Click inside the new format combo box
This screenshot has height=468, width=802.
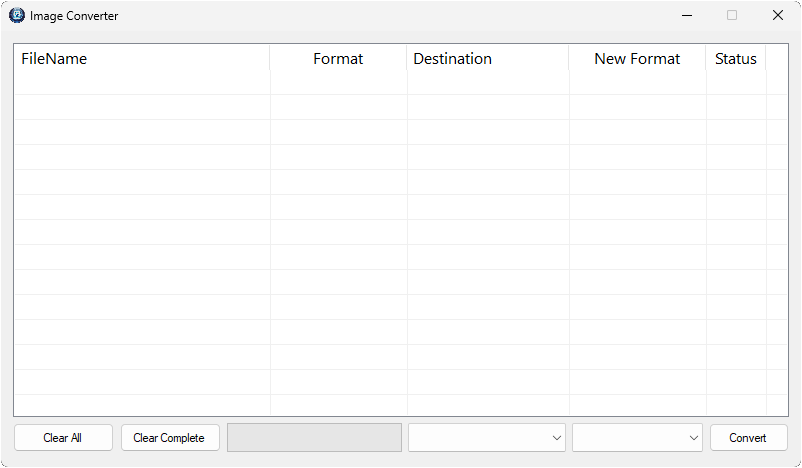[637, 438]
